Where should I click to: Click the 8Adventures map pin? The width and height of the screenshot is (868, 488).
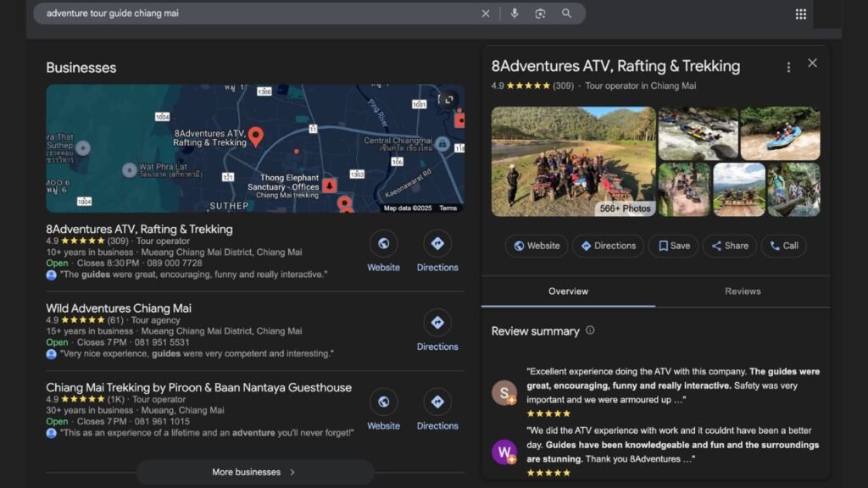(x=255, y=136)
